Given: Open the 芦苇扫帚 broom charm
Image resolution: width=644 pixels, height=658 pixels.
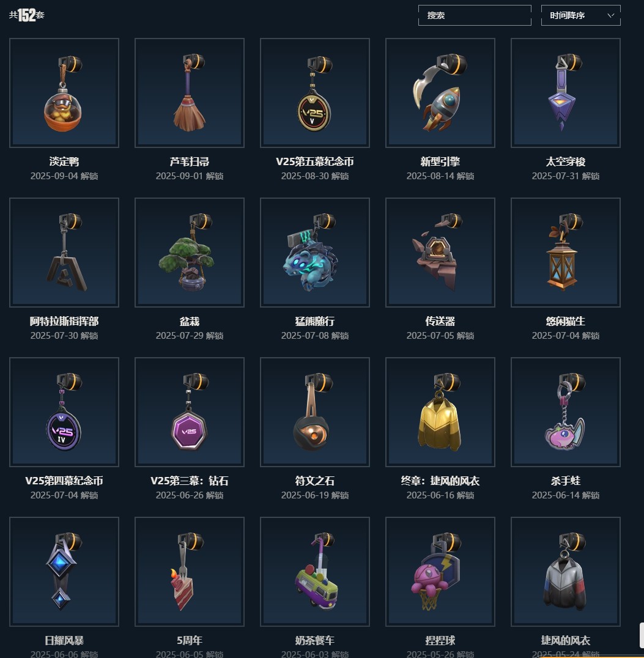Looking at the screenshot, I should click(x=190, y=93).
